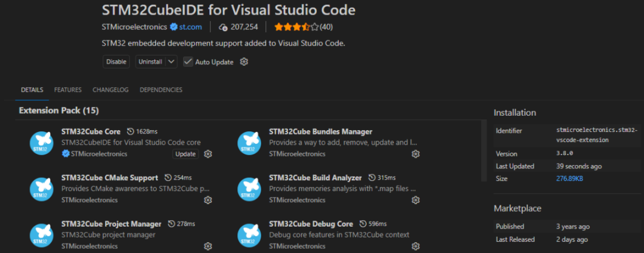
Task: Click 'STM32Cube project manager' description text
Action: coord(109,235)
